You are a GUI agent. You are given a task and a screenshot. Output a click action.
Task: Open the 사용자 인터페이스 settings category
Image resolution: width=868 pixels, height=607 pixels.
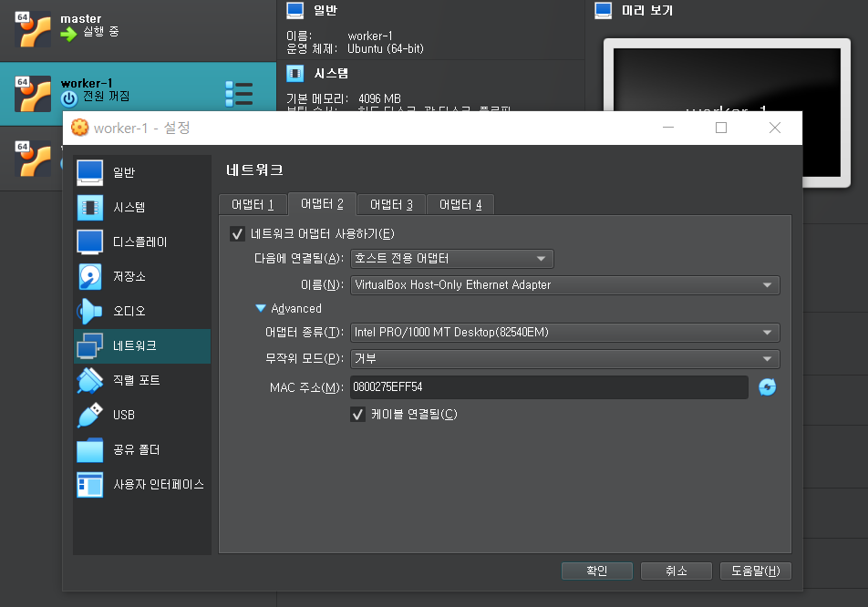141,484
